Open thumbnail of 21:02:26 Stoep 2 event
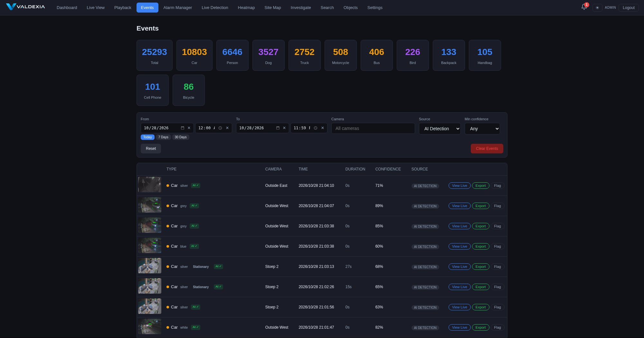This screenshot has height=338, width=644. [x=150, y=286]
